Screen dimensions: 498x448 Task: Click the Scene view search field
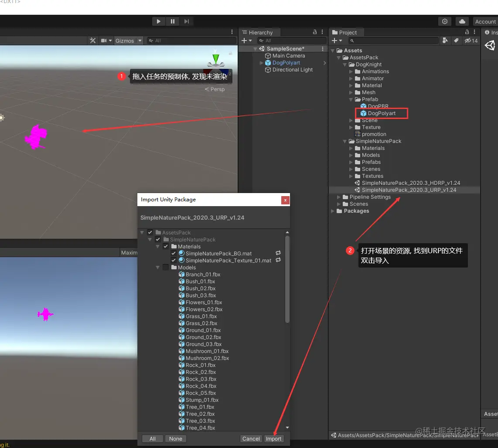point(191,41)
